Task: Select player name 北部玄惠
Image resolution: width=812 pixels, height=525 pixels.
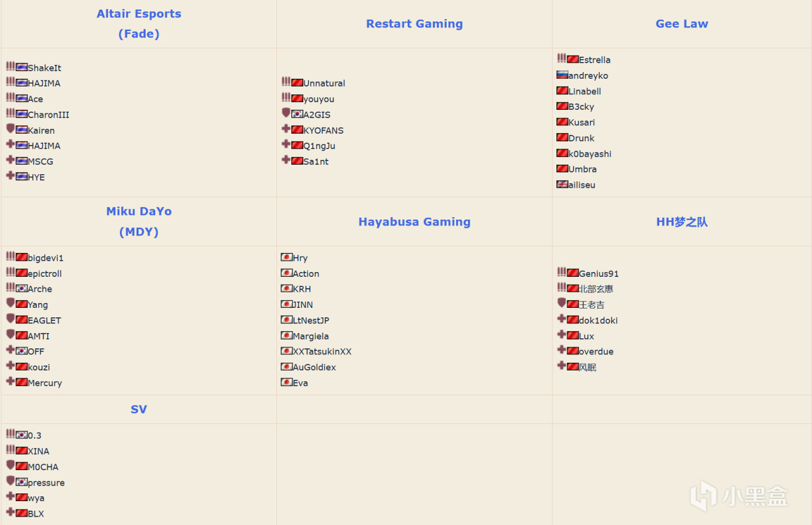Action: (x=596, y=289)
